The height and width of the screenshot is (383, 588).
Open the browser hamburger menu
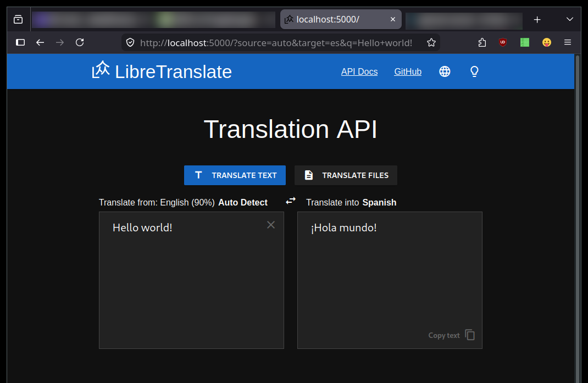tap(568, 42)
